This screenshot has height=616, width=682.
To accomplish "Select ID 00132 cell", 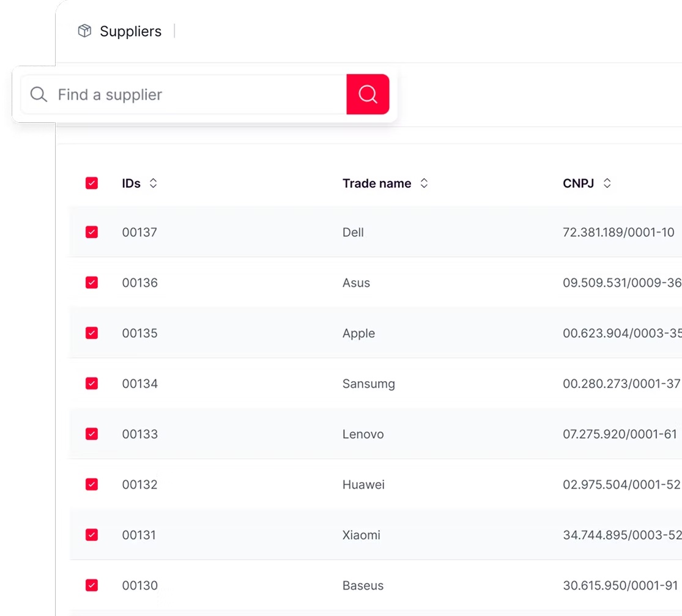I will (139, 484).
